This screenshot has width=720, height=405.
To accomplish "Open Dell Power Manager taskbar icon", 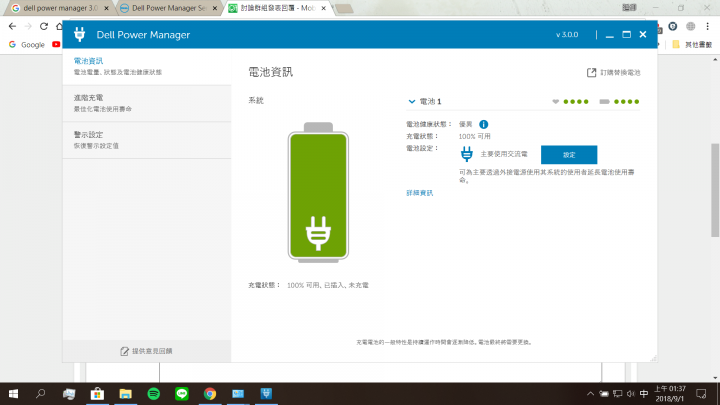I will click(266, 394).
